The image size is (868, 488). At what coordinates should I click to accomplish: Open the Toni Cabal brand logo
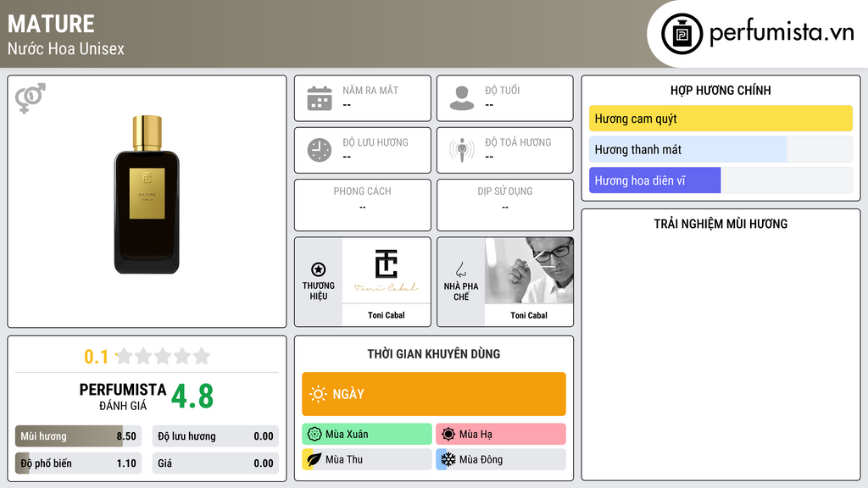point(387,270)
